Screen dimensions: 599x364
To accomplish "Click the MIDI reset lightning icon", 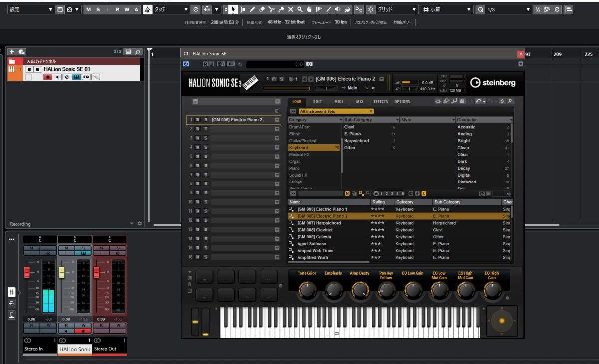I will (x=502, y=101).
